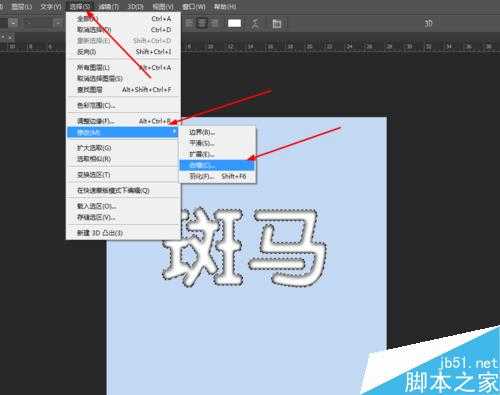Viewport: 500px width, 395px height.
Task: Choose 平滑(S) Smooth in submenu
Action: pyautogui.click(x=217, y=143)
